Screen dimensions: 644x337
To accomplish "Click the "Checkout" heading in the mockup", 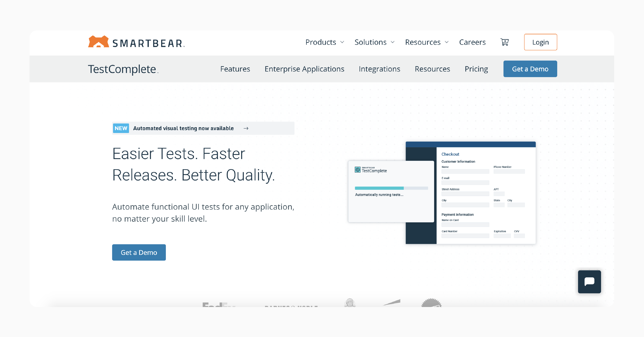I will click(450, 154).
